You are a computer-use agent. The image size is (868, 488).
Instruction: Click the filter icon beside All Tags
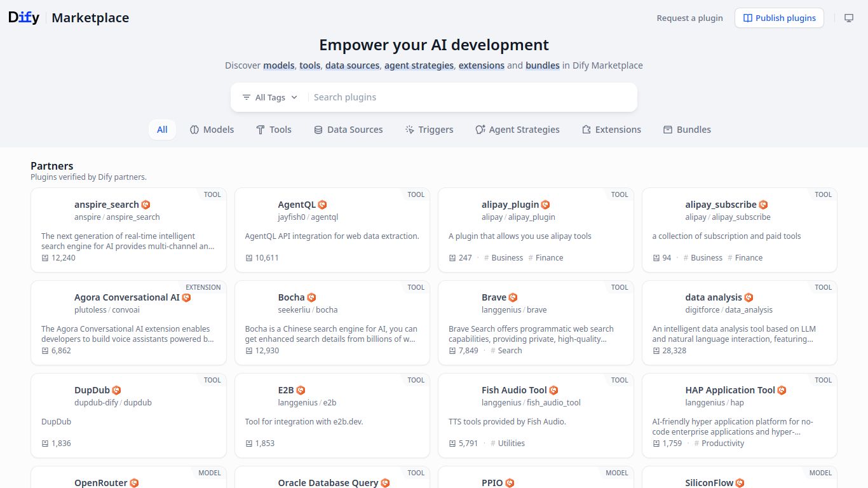(247, 97)
